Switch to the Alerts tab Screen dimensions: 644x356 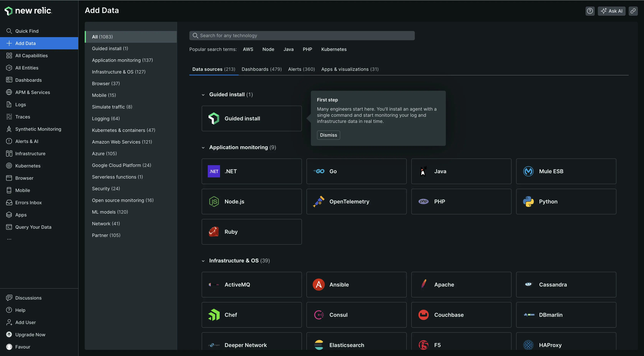(x=301, y=69)
